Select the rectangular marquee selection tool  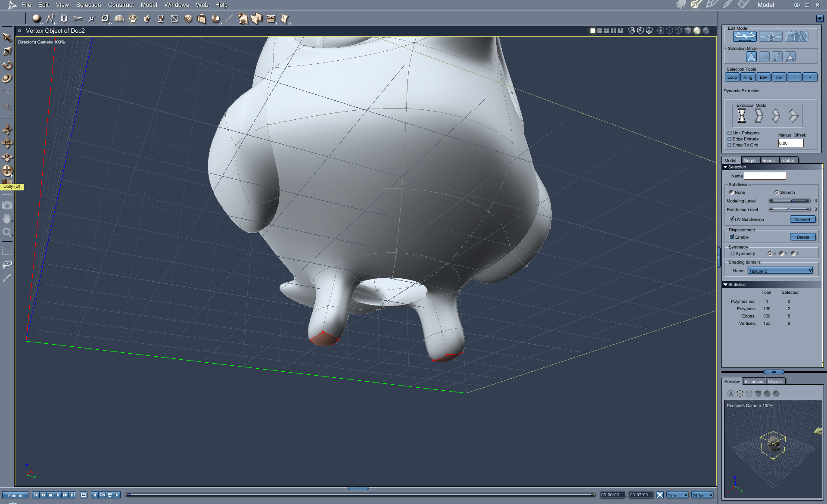click(x=7, y=250)
